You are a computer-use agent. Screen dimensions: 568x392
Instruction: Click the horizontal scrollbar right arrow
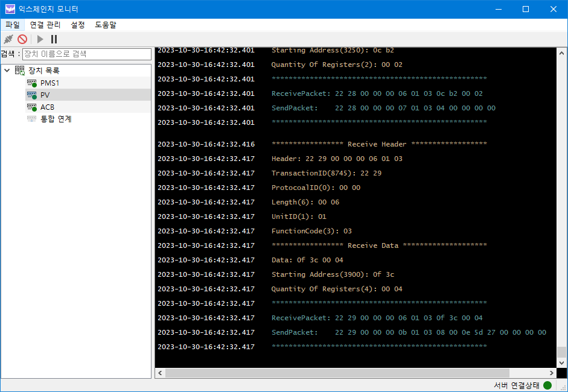coord(551,373)
